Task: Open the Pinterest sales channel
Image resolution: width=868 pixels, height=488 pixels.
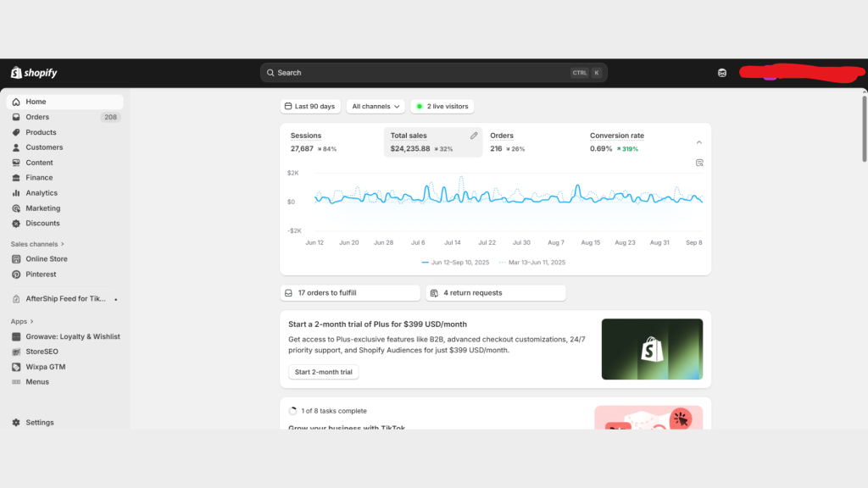Action: [41, 274]
